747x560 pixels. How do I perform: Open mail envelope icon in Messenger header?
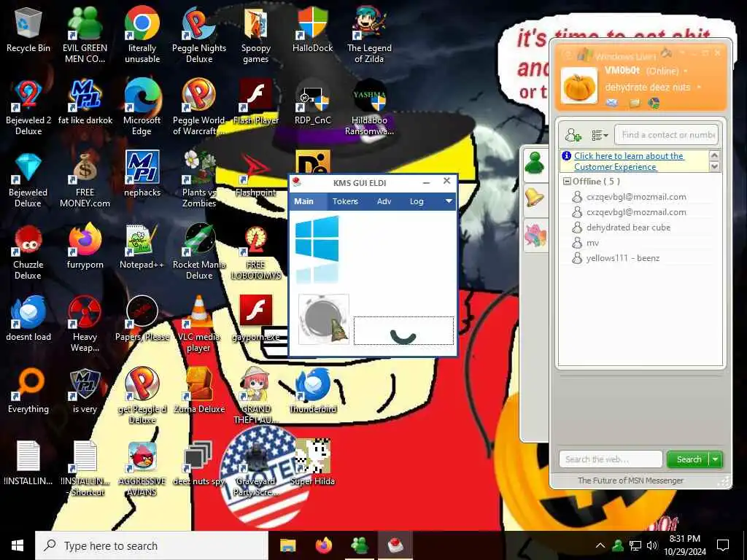[612, 103]
